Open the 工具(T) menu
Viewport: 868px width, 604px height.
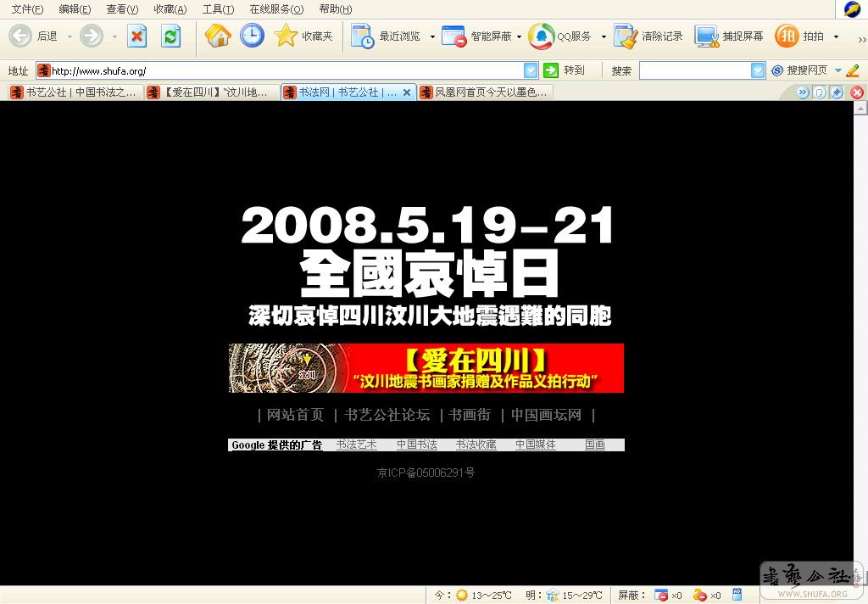218,9
